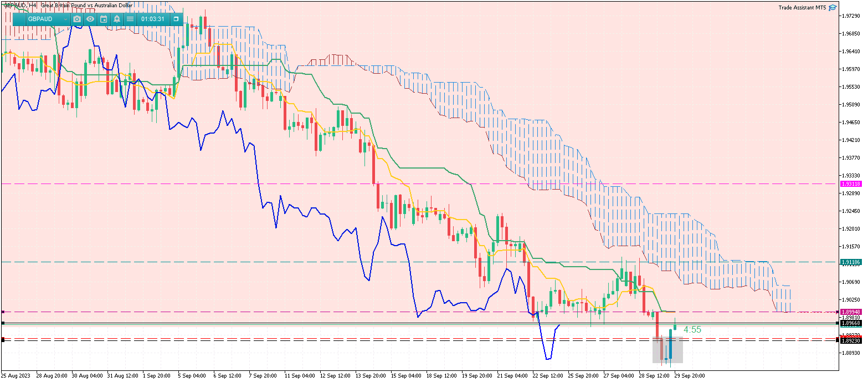The height and width of the screenshot is (382, 868).
Task: Click the GBPAUD, H4 chart title text
Action: (x=20, y=5)
